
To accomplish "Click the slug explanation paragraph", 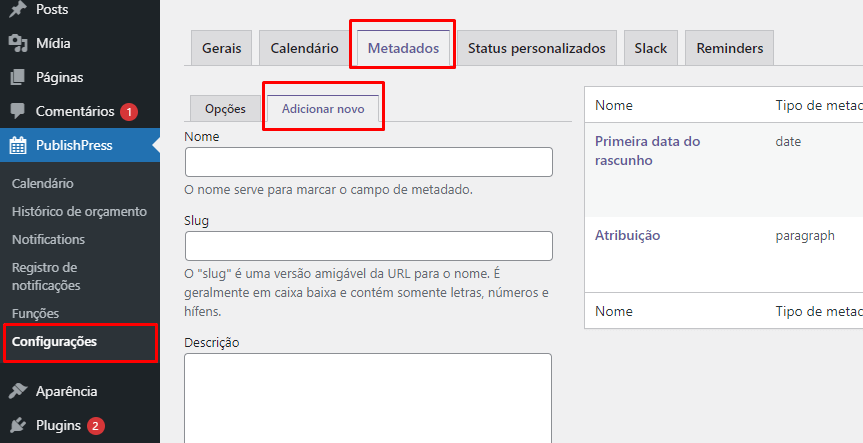I will coord(367,293).
